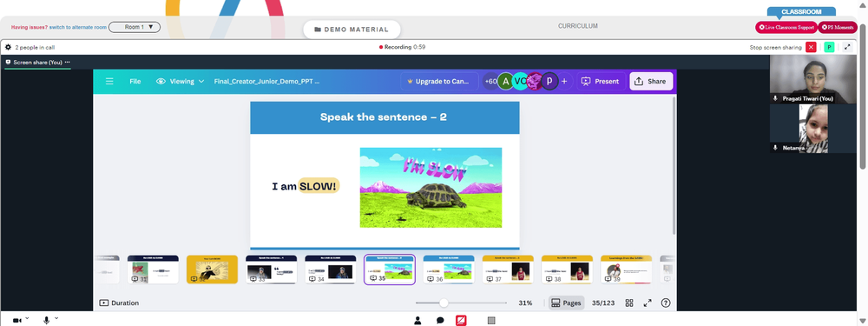Open the Canva hamburger menu

pos(109,82)
